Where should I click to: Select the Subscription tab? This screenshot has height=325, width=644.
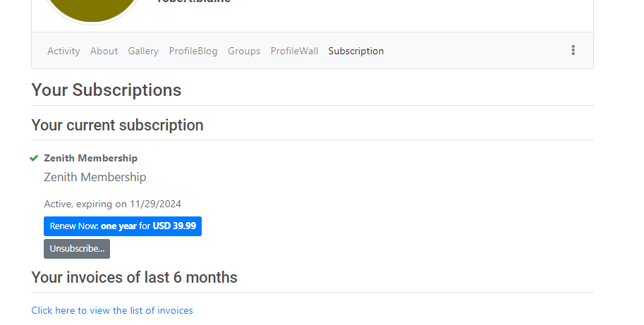356,51
